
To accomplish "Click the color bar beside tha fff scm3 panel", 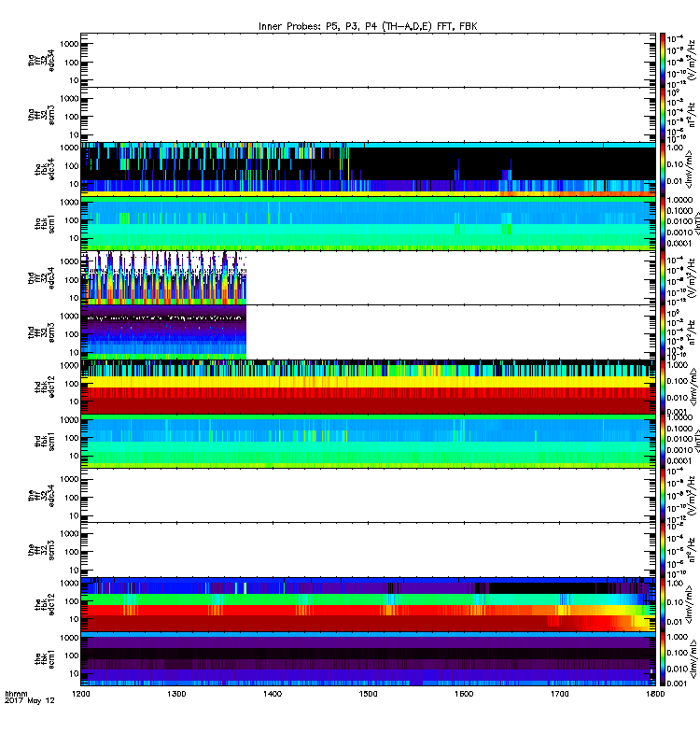I will pyautogui.click(x=663, y=115).
